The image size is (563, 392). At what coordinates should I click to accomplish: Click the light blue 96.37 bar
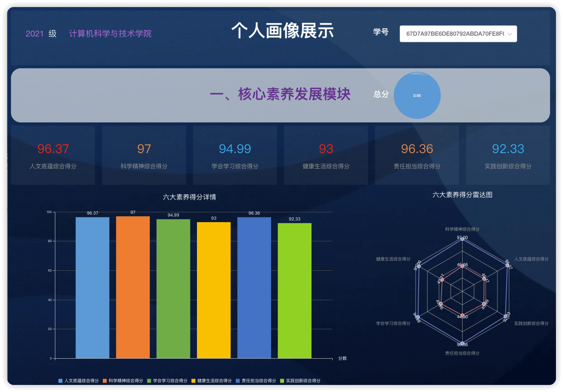tap(92, 287)
